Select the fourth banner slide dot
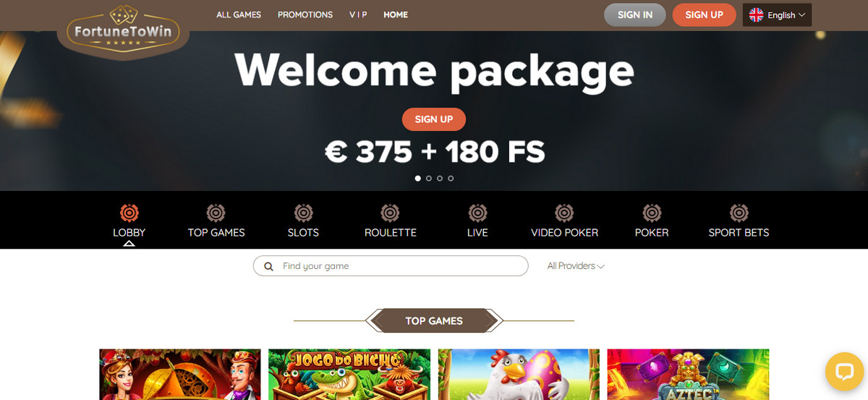The height and width of the screenshot is (400, 868). (x=451, y=178)
